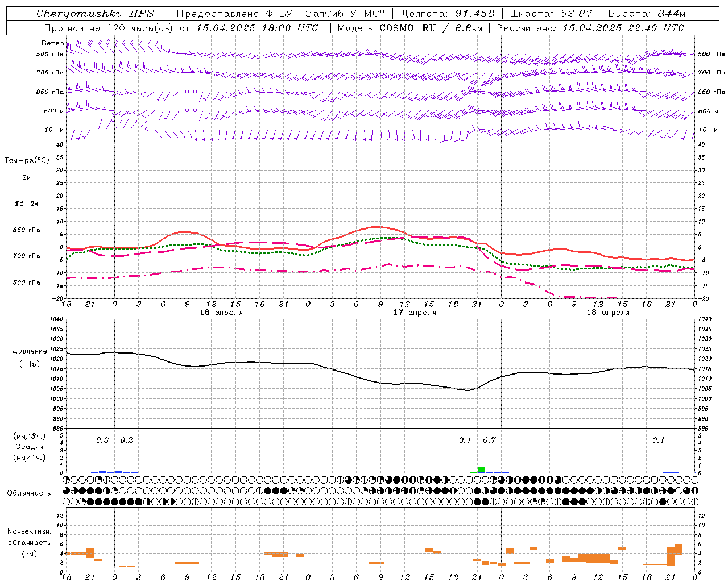Click the 17 апреля date label
Screen dimensions: 728x582
415,313
